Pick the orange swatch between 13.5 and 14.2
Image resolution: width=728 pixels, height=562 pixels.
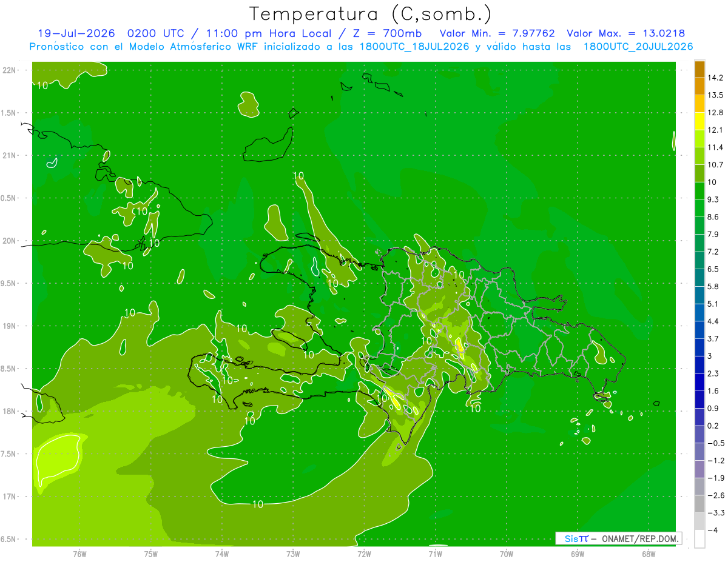click(x=699, y=87)
